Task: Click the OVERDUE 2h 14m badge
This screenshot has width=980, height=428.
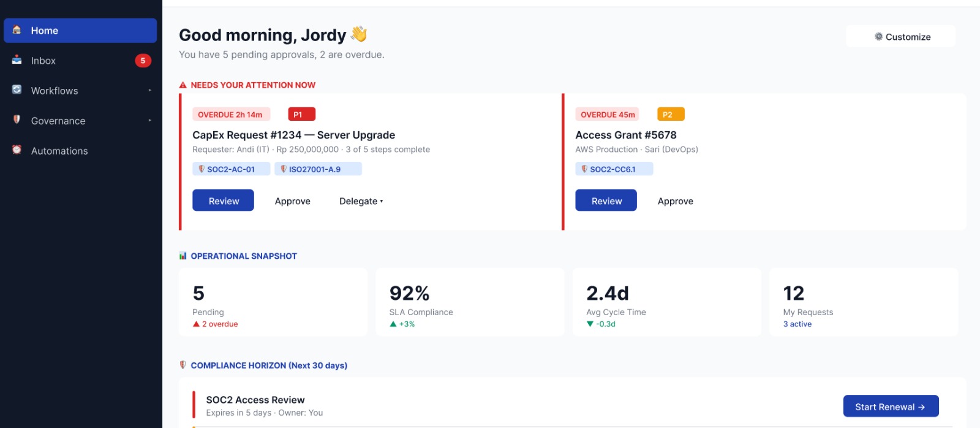Action: 231,115
